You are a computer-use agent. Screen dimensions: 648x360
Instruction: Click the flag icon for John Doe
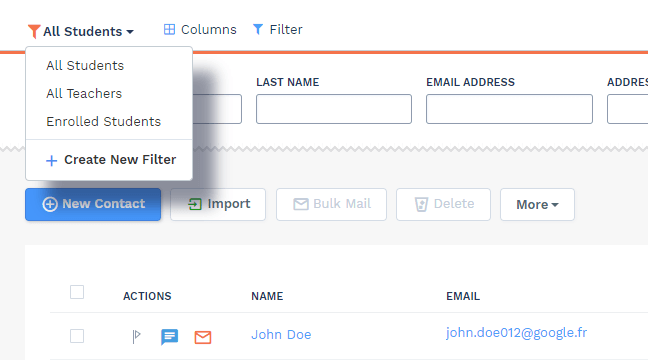136,336
